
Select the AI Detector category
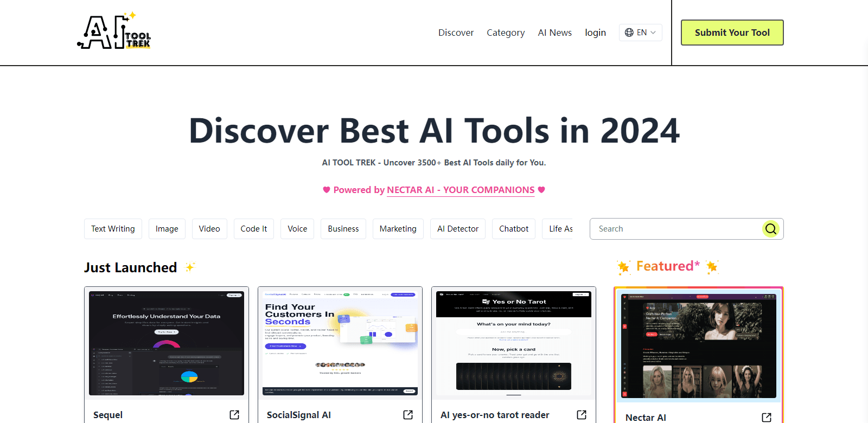[x=458, y=229]
